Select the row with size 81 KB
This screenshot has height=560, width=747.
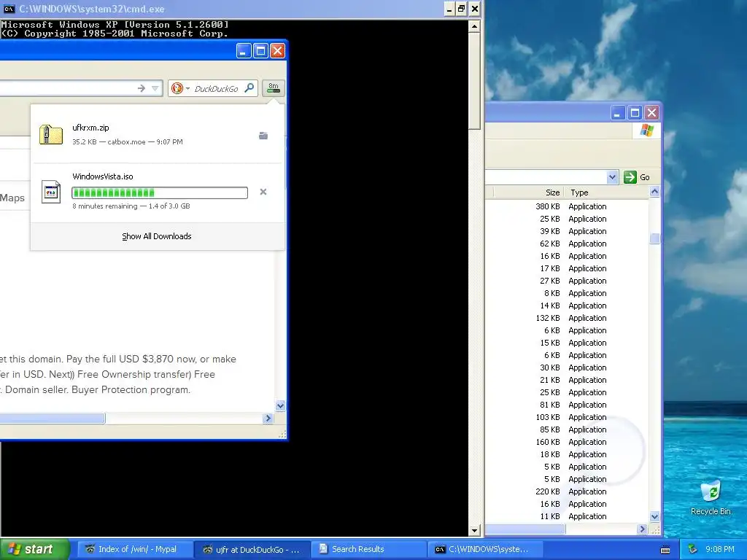tap(567, 404)
